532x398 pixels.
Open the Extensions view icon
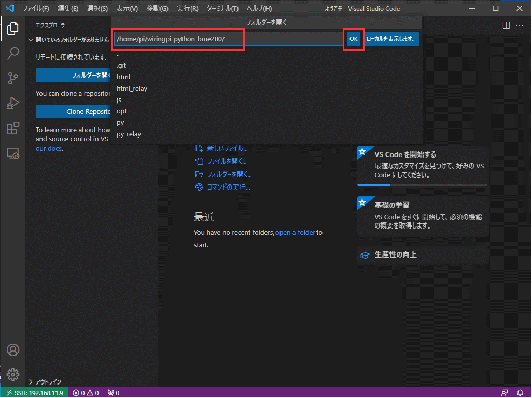12,128
